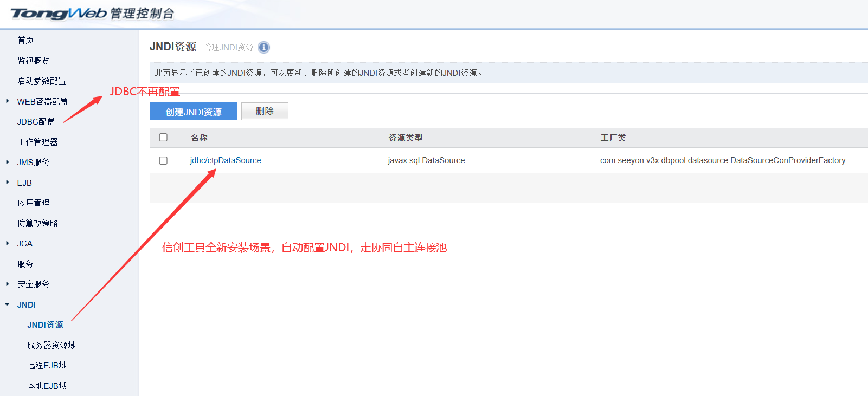Select the EJB sidebar entry
The width and height of the screenshot is (868, 396).
24,183
